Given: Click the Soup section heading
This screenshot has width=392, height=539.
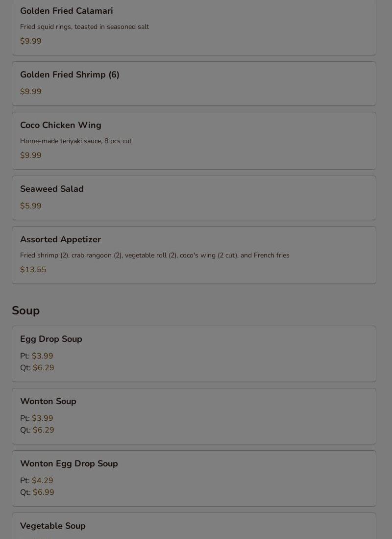Looking at the screenshot, I should pyautogui.click(x=26, y=310).
